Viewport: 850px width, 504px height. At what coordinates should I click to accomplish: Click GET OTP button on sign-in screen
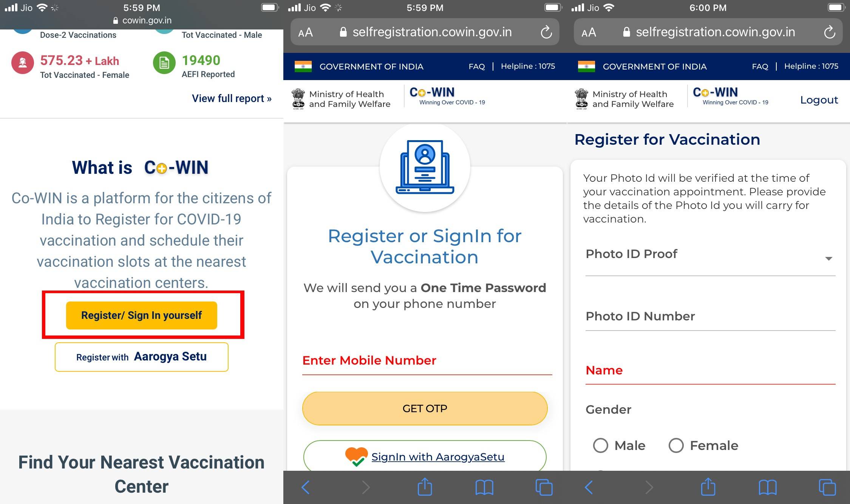pyautogui.click(x=425, y=408)
